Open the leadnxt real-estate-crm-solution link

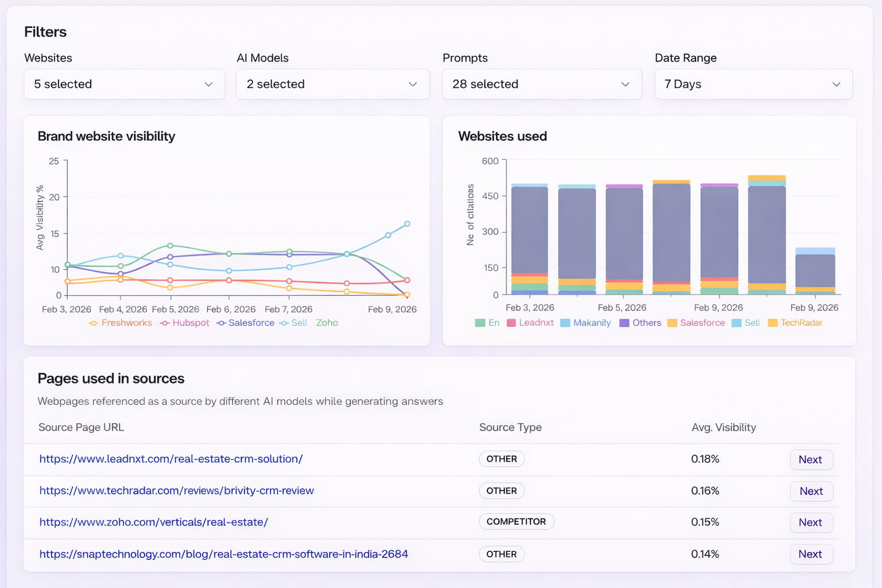[171, 459]
